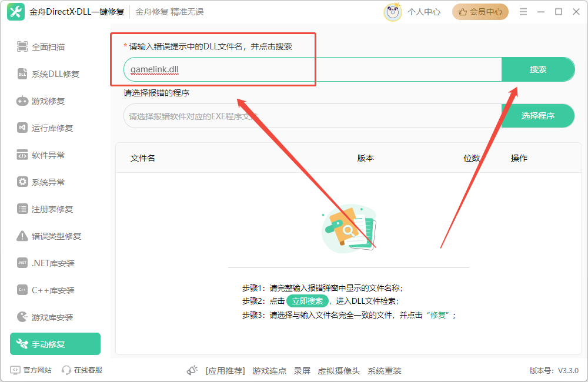Screen dimensions: 588x382
Task: Open 游戏连点 recommended app link
Action: click(x=269, y=371)
